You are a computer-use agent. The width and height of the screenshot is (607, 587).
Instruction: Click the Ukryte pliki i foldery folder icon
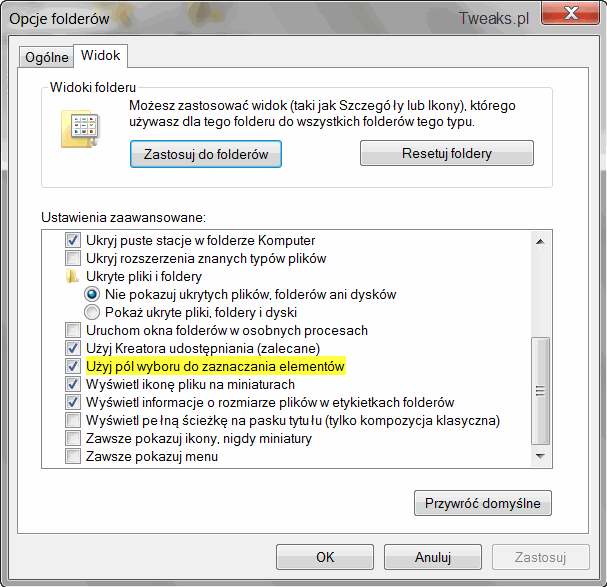(72, 276)
